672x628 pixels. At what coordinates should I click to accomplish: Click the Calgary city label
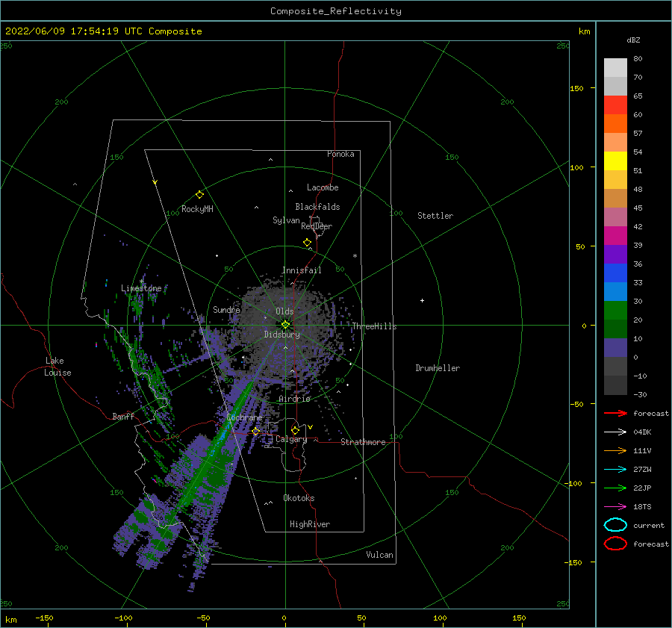coord(291,439)
